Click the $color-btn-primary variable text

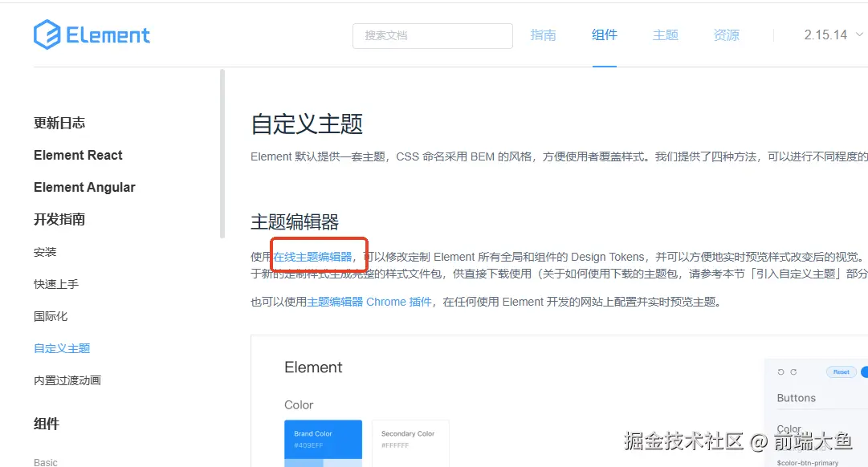808,462
